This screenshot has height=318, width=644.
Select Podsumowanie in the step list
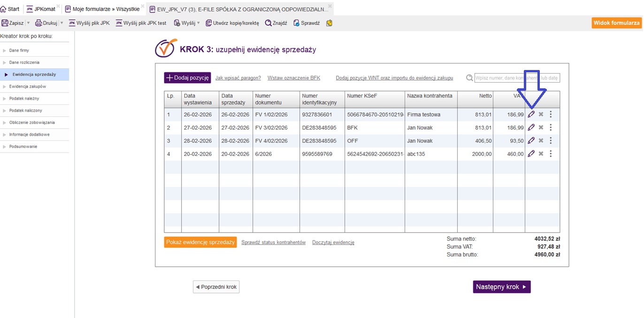pos(23,147)
